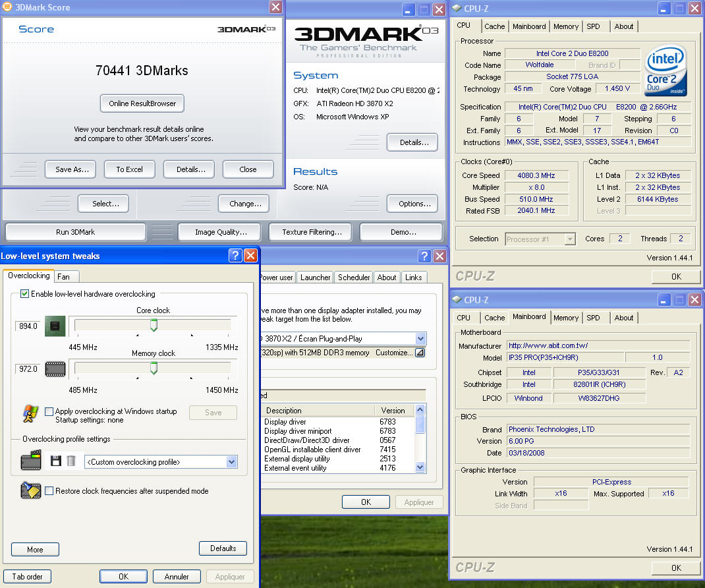Image resolution: width=705 pixels, height=588 pixels.
Task: Switch to the Scheduler tab
Action: coord(354,278)
